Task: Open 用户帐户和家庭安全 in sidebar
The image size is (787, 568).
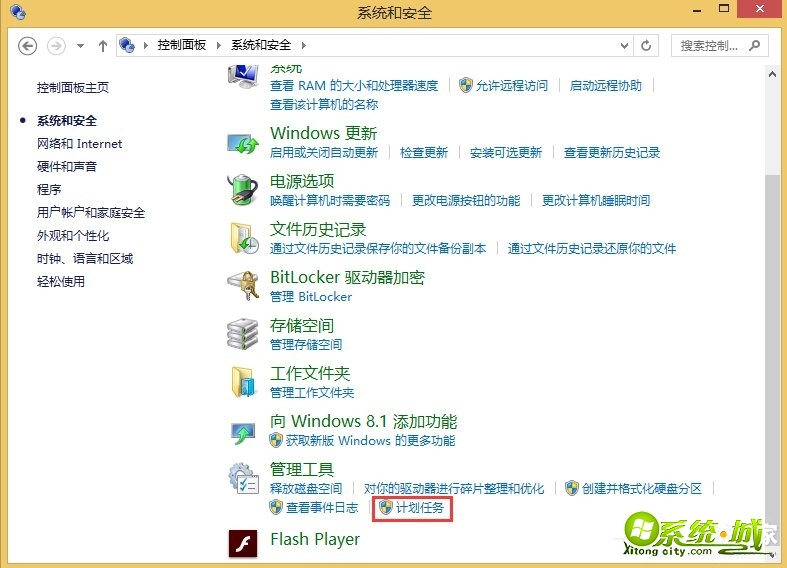Action: point(91,213)
